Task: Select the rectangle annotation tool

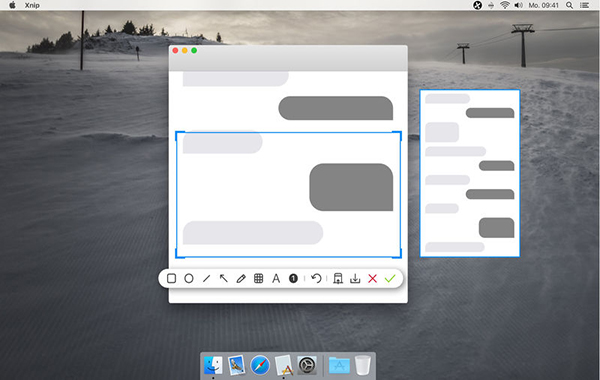Action: click(171, 278)
